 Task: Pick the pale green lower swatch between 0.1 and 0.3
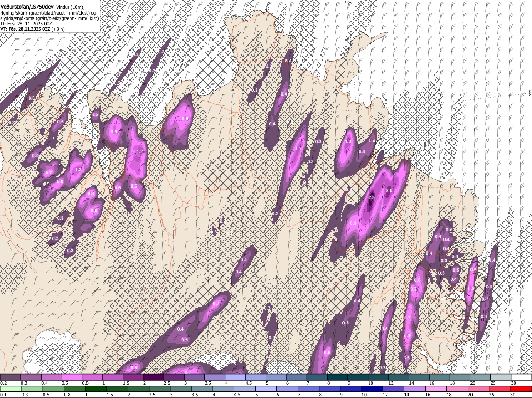pos(10,389)
